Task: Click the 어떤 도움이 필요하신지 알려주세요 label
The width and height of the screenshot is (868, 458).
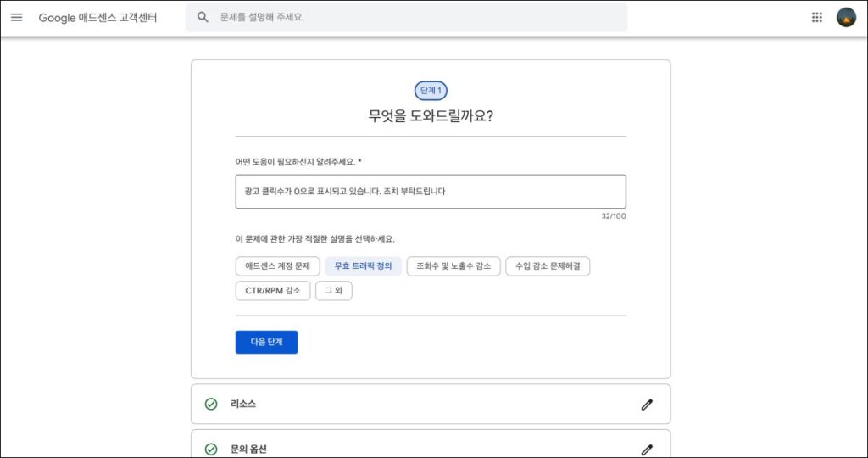Action: pos(298,162)
